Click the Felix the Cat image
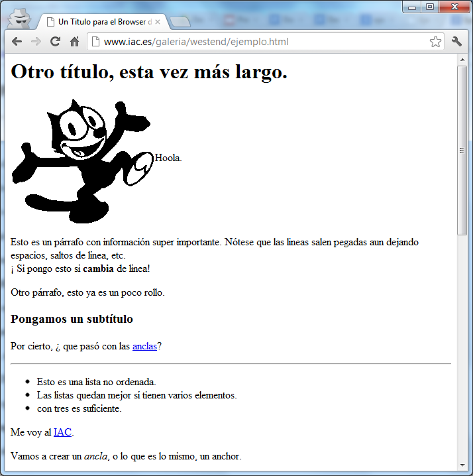The image size is (473, 476). pos(83,161)
